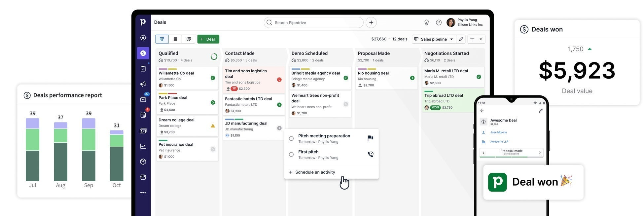644x216 pixels.
Task: Open the Deals dollar icon in sidebar
Action: tap(143, 53)
